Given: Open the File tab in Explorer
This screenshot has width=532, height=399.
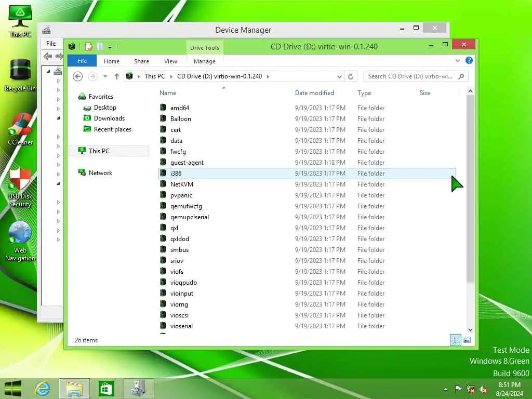Looking at the screenshot, I should point(82,61).
